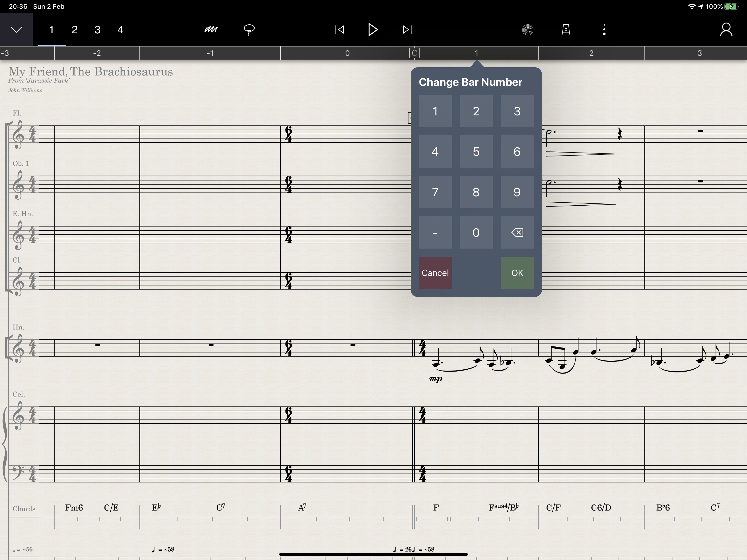Skip back to start of score
Image resolution: width=747 pixels, height=560 pixels.
[340, 30]
